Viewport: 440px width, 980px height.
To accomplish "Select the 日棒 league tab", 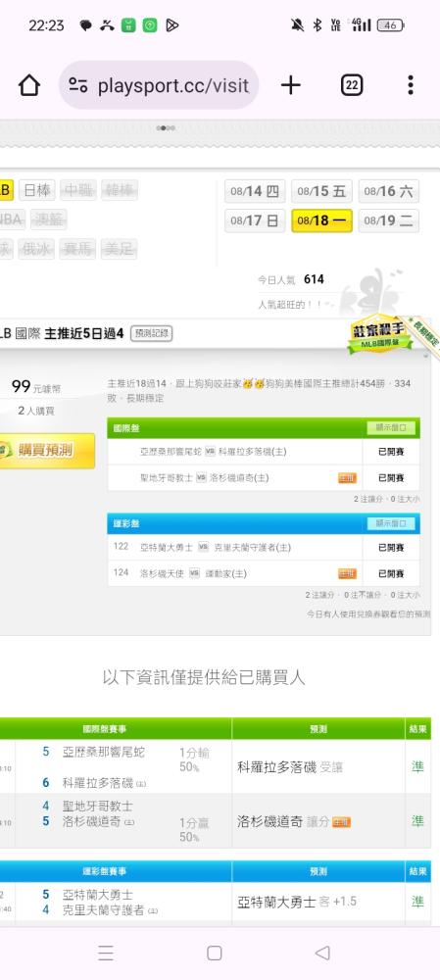I will pyautogui.click(x=37, y=190).
